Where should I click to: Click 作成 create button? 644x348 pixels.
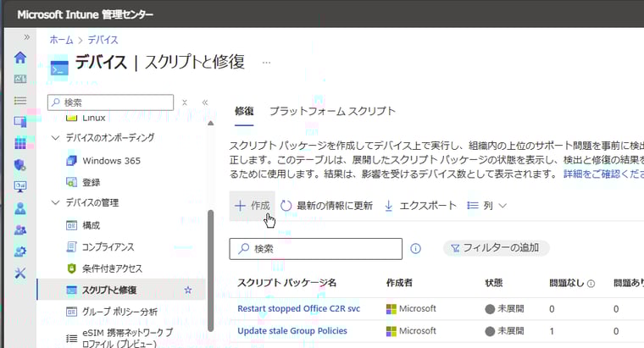pos(253,206)
